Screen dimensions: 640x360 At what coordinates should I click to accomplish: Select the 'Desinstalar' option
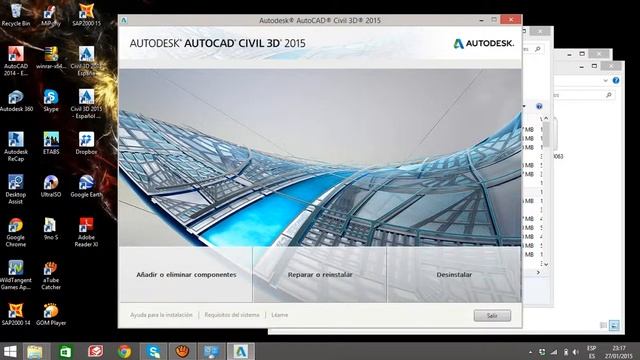pos(454,275)
